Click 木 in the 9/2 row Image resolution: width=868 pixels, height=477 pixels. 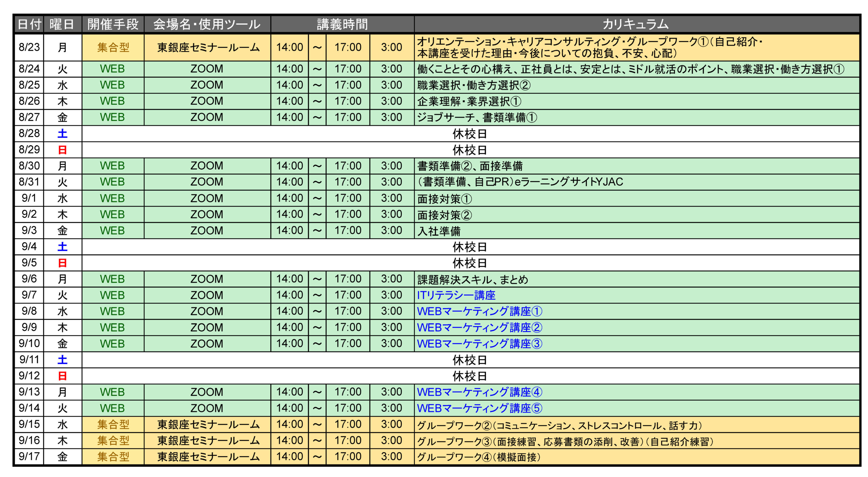pyautogui.click(x=62, y=214)
